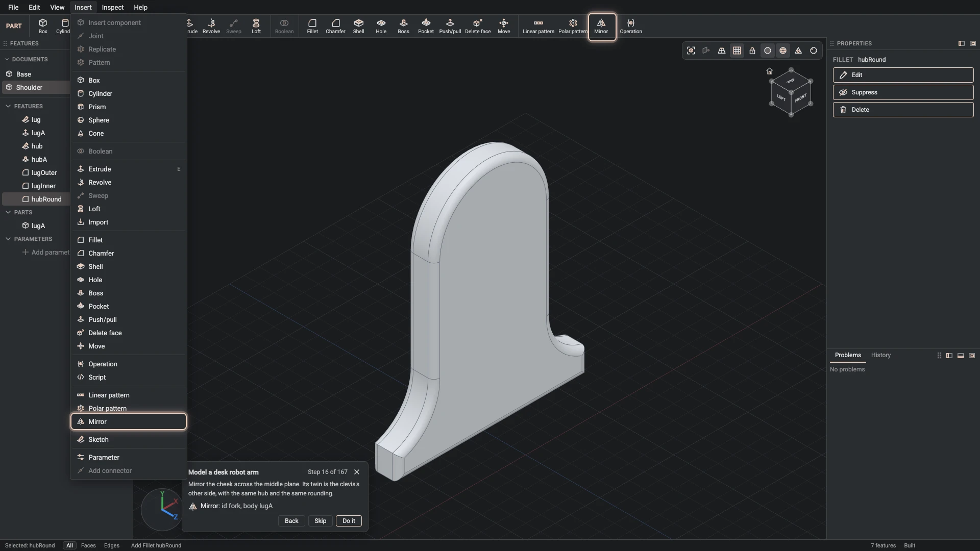Choose the Pocket toolbar tool

coord(426,27)
